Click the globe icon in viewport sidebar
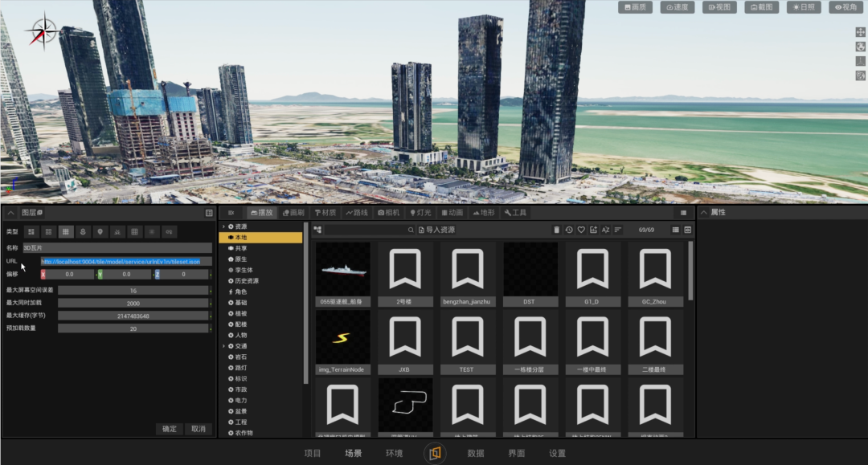This screenshot has width=868, height=465. coord(860,47)
